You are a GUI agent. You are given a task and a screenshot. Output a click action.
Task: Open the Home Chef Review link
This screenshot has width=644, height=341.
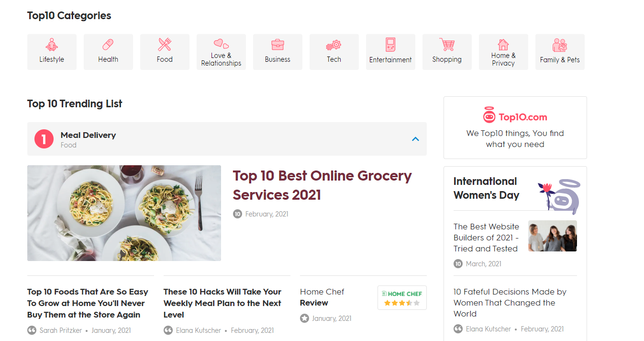(x=322, y=297)
